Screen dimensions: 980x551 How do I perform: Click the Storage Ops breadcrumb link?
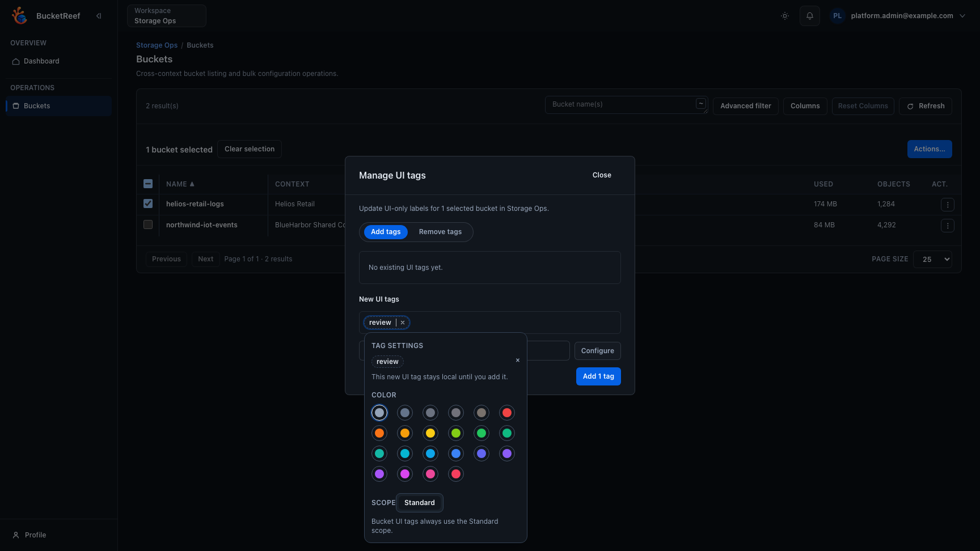(157, 45)
